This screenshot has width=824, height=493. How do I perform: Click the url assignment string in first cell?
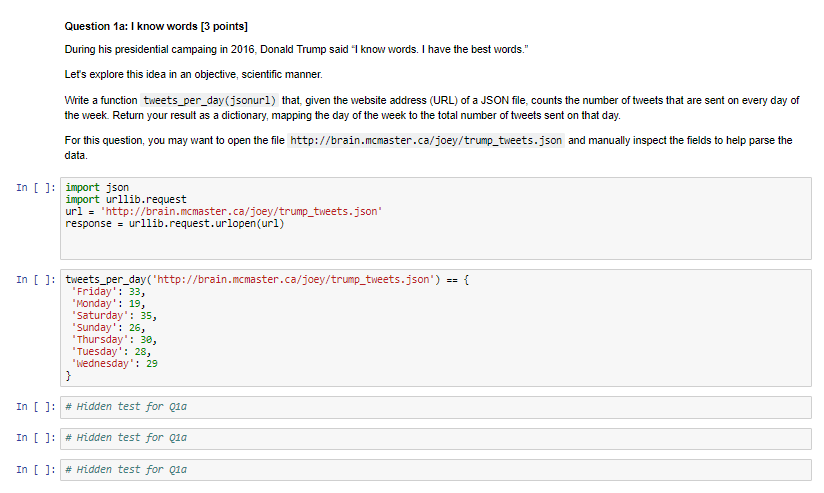click(241, 211)
